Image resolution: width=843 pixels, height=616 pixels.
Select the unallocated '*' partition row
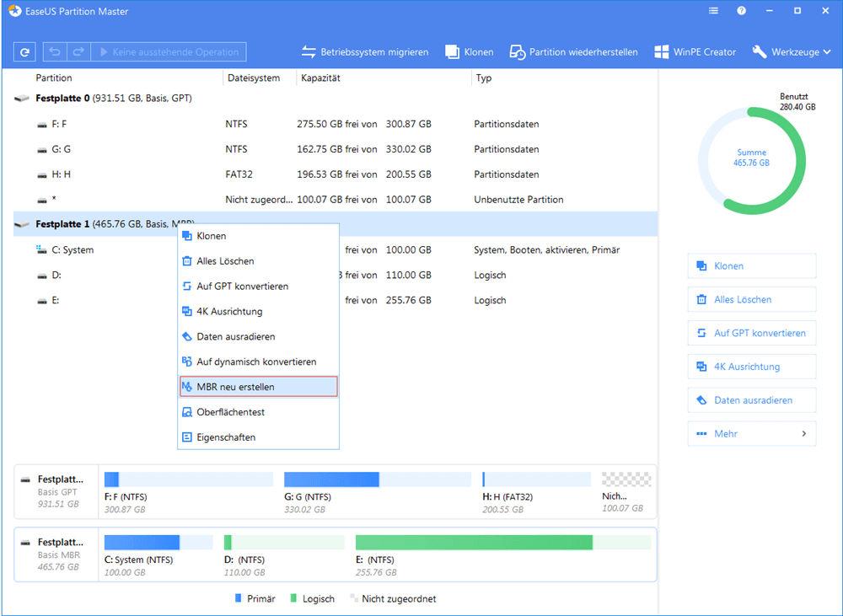pos(336,200)
